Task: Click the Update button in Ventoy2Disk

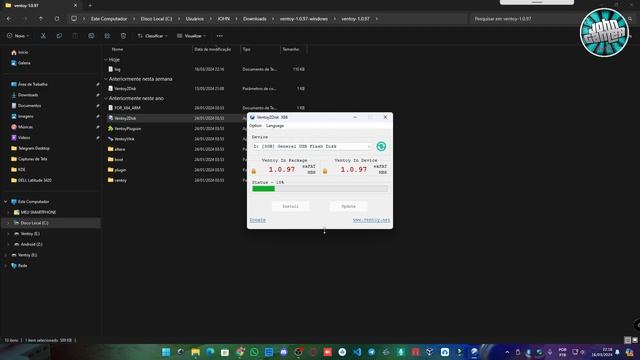Action: pyautogui.click(x=349, y=206)
